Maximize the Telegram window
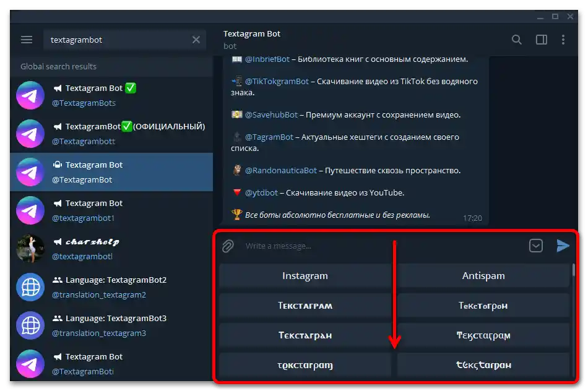Viewport: 588px width, 391px height. click(555, 17)
